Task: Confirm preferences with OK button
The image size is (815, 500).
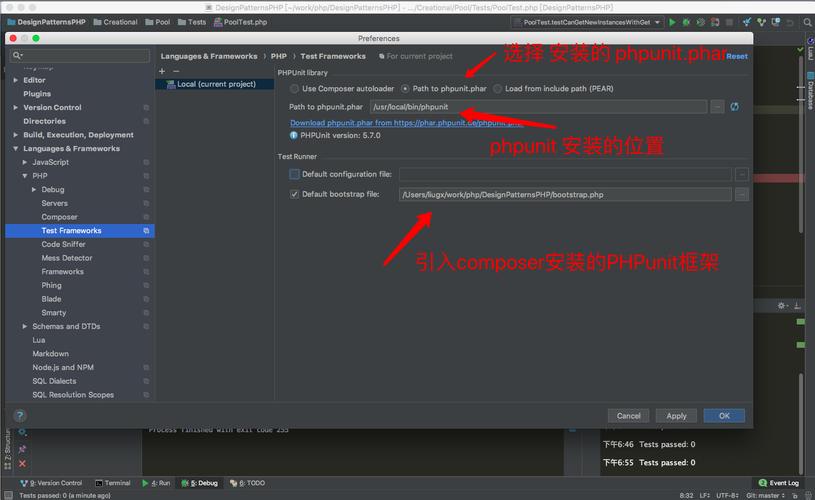Action: 724,416
